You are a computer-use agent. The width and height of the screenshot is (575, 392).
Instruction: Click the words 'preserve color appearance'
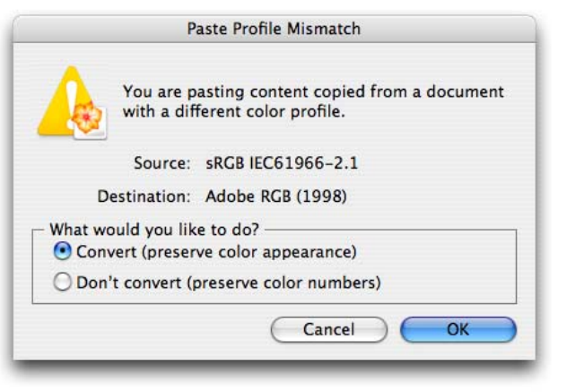(273, 252)
